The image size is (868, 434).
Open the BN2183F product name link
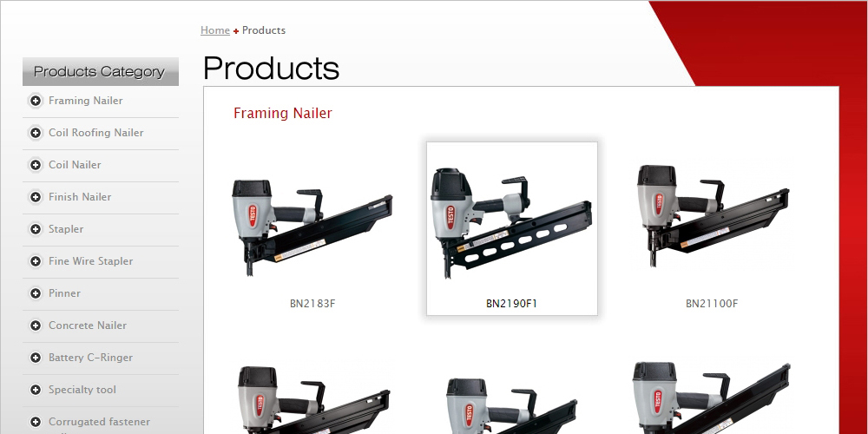coord(312,303)
